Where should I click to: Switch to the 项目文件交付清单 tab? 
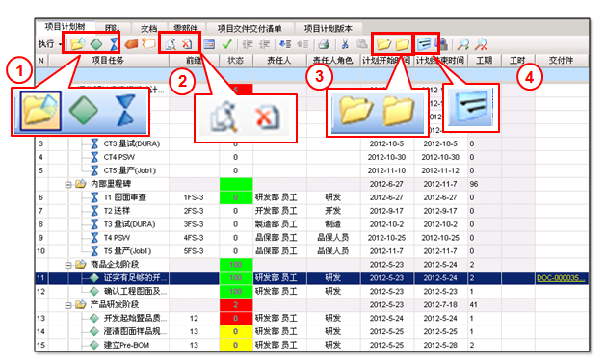(250, 29)
